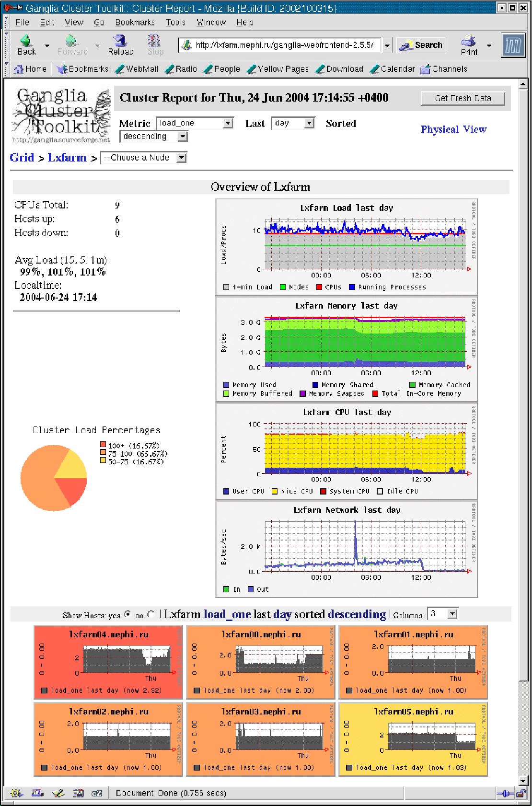532x806 pixels.
Task: Open the Channels bookmark folder
Action: [444, 69]
